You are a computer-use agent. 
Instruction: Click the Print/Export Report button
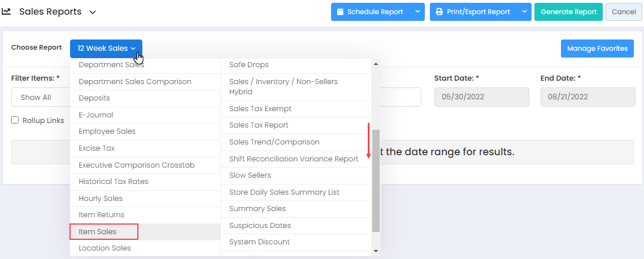473,12
